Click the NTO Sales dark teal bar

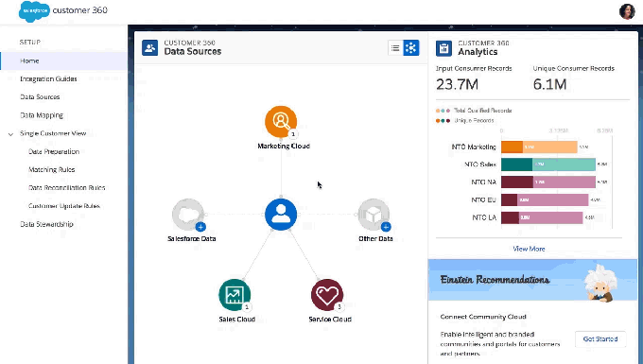pyautogui.click(x=516, y=165)
